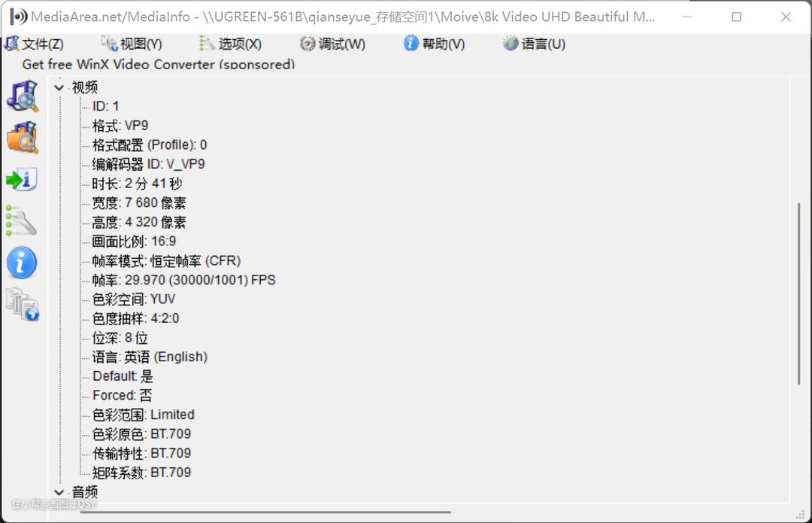Open the 文件(Z) menu

pyautogui.click(x=35, y=44)
